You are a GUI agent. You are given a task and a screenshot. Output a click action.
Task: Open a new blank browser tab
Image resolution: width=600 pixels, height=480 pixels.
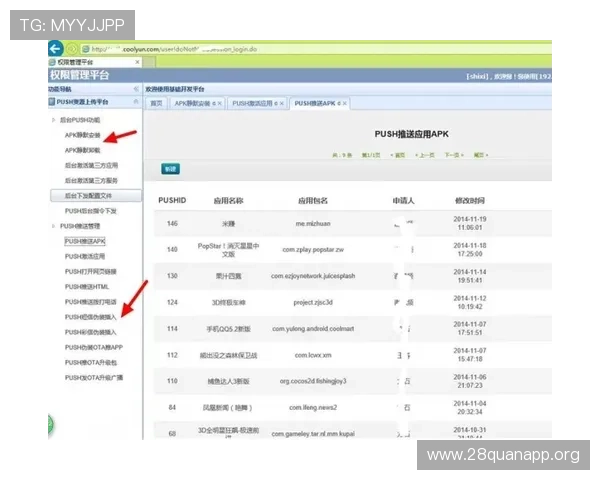149,62
